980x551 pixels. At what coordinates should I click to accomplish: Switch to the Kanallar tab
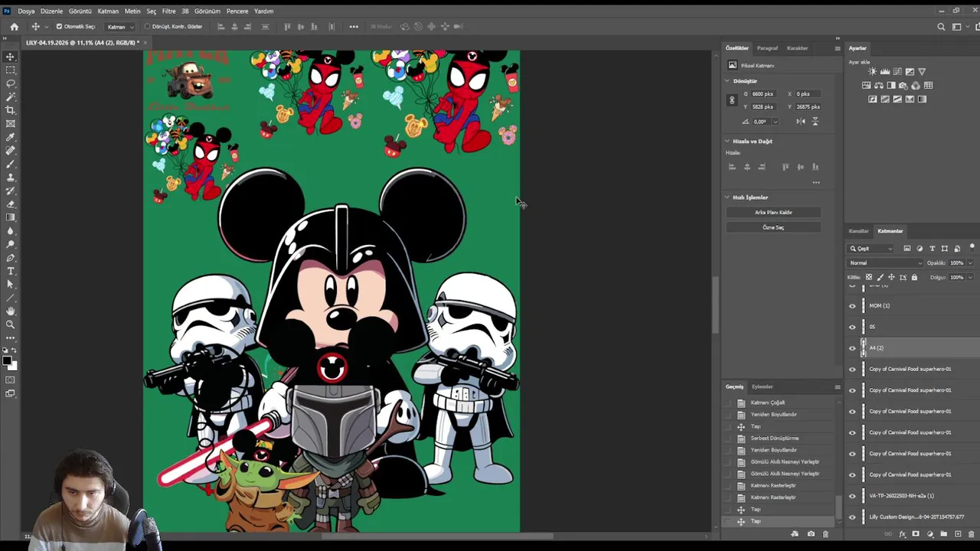(858, 231)
